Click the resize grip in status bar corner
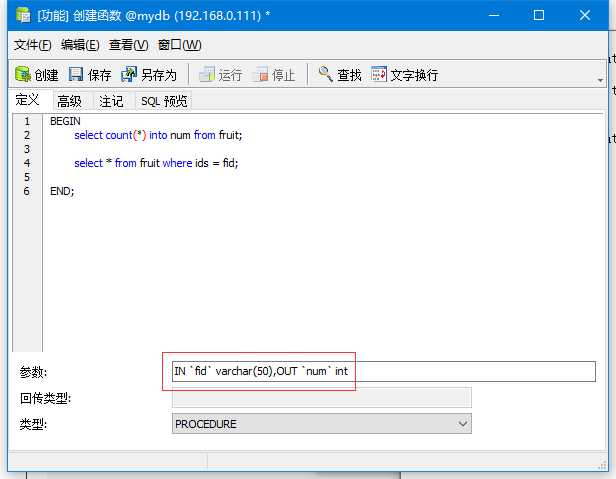 coord(601,466)
